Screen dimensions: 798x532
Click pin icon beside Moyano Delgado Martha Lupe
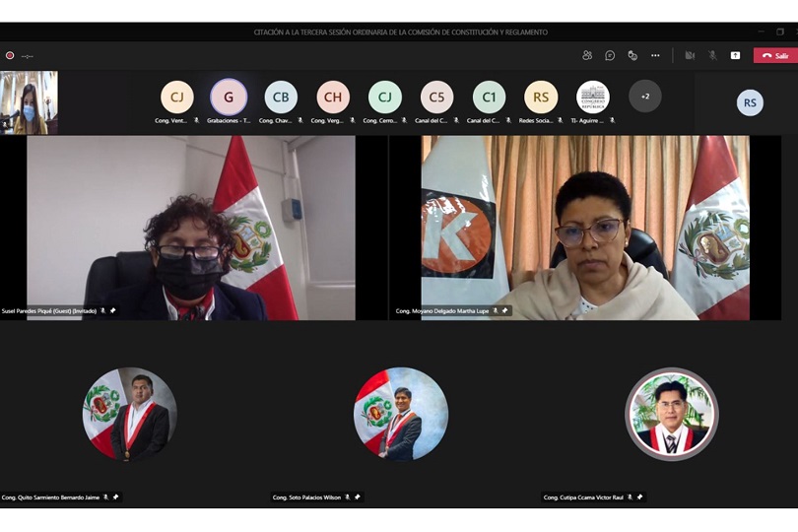point(505,310)
